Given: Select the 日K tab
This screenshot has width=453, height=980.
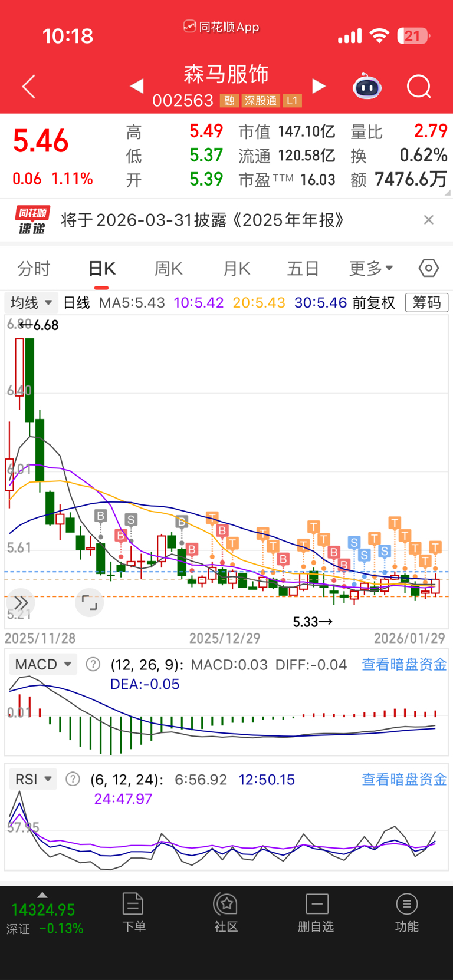Looking at the screenshot, I should [x=101, y=269].
